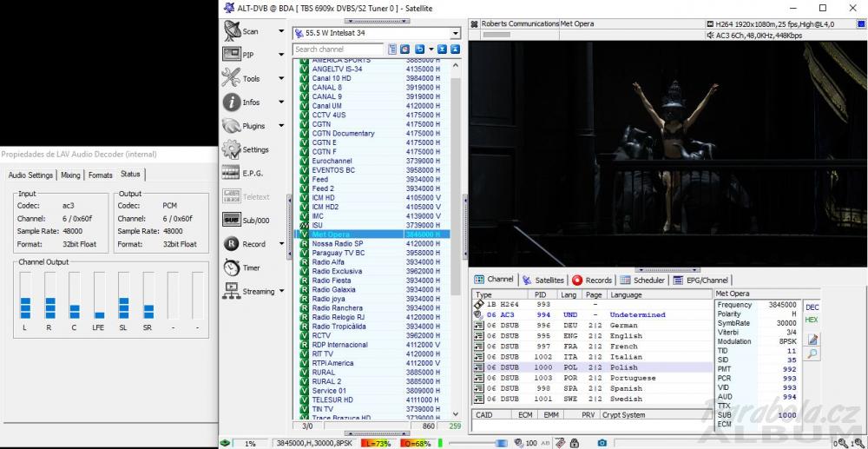Select the H264 video stream row
868x449 pixels.
click(592, 304)
